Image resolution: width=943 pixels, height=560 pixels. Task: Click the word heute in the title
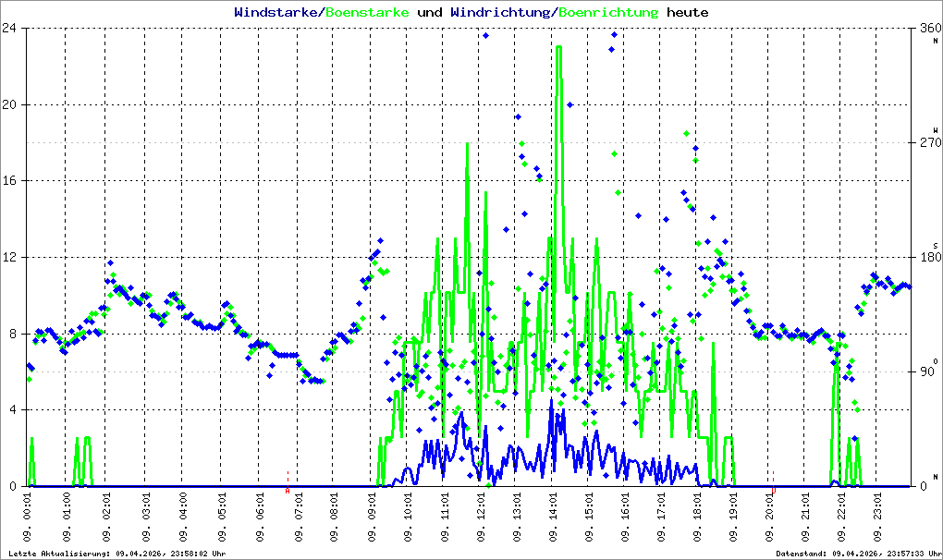pos(688,13)
